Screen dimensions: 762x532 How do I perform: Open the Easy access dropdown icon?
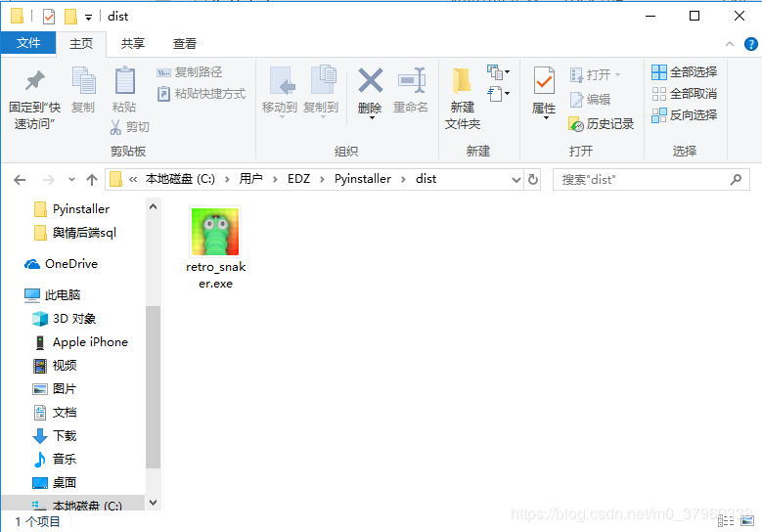(x=498, y=93)
